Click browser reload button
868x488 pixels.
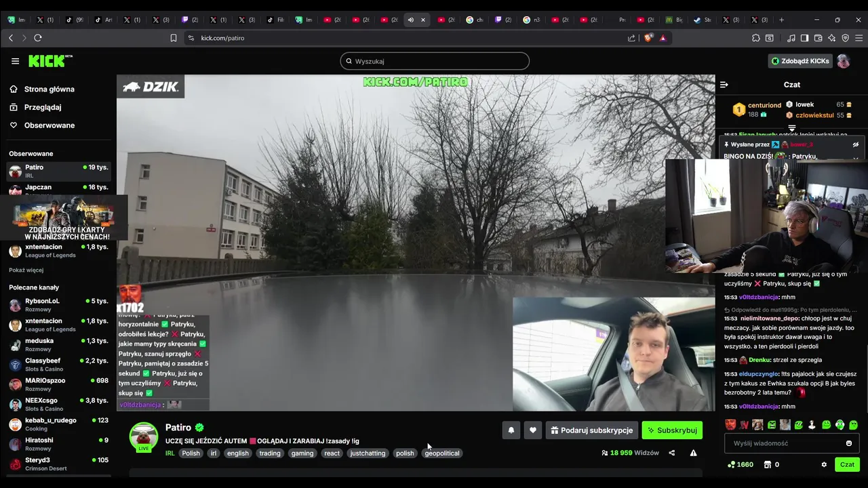(37, 38)
